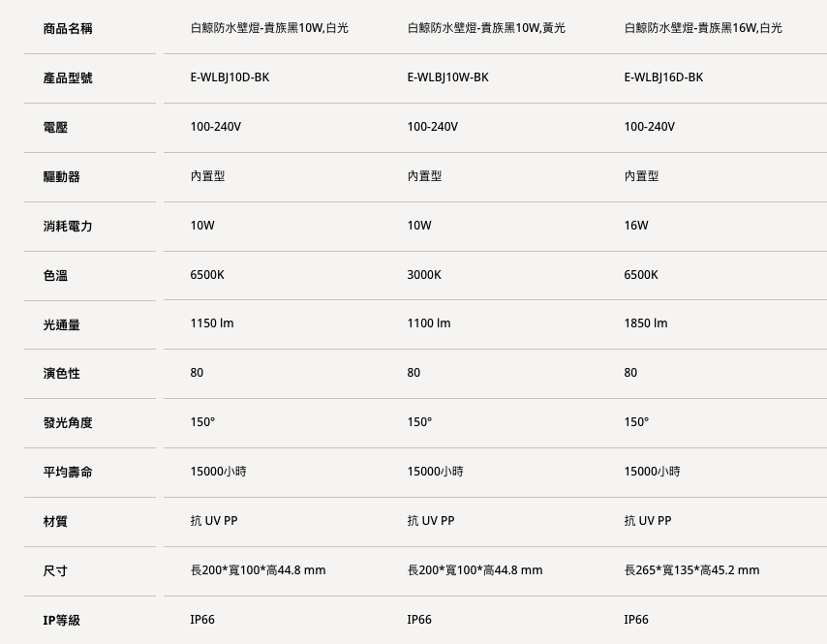The width and height of the screenshot is (827, 644).
Task: Click product name 白鯨防水壁燈-貴族黑10W,黃光
Action: [486, 28]
